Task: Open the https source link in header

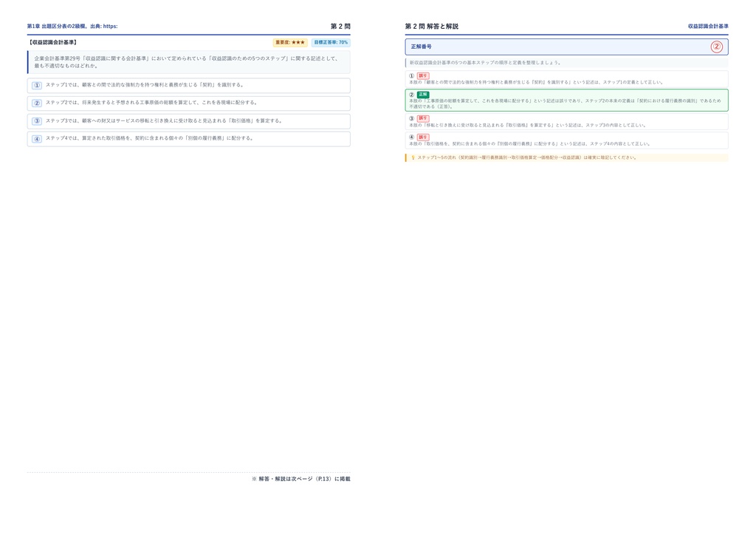Action: coord(111,26)
